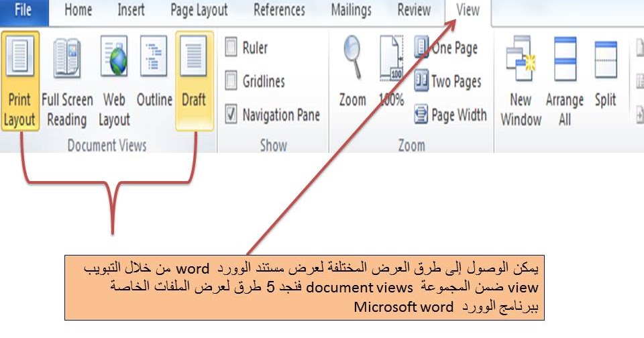The image size is (644, 338).
Task: Open the Review tab
Action: (x=414, y=10)
